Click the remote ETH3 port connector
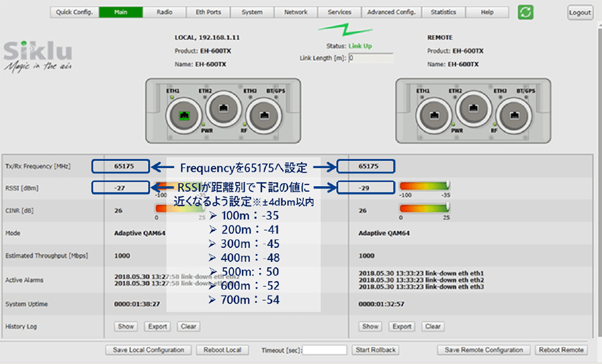 coord(514,115)
